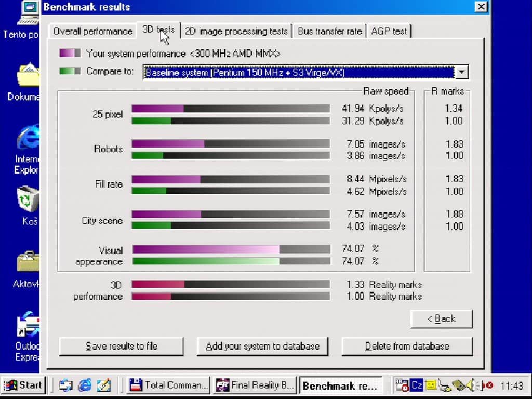Open task scheduler tray icon
Screen dimensions: 532x399
pos(402,385)
